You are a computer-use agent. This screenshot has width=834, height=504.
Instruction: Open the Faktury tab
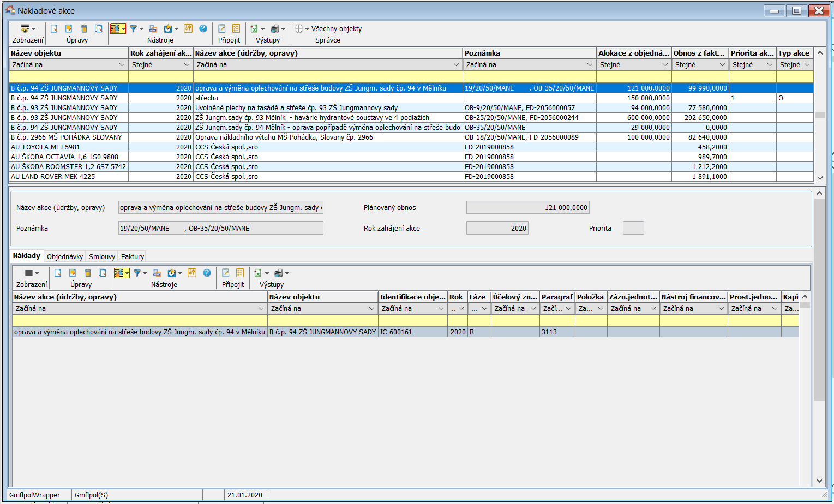(x=133, y=257)
